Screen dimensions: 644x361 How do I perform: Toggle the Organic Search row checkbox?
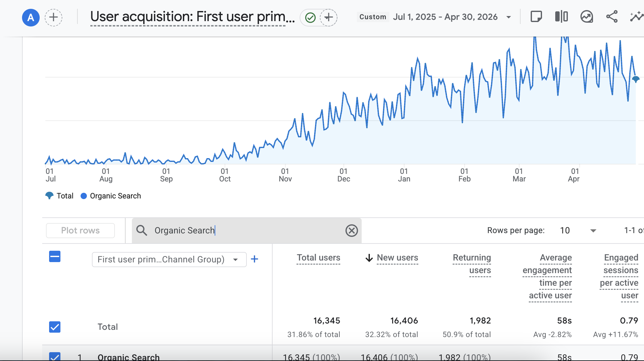[x=55, y=356]
